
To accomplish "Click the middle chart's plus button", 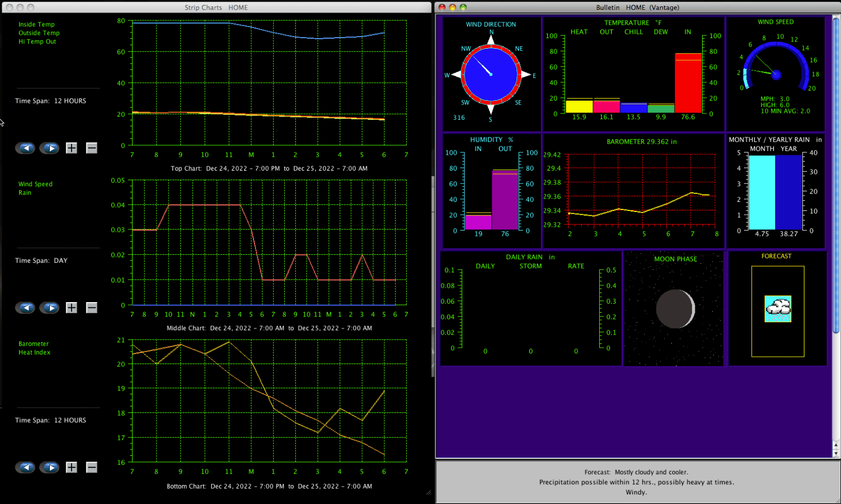I will point(72,307).
